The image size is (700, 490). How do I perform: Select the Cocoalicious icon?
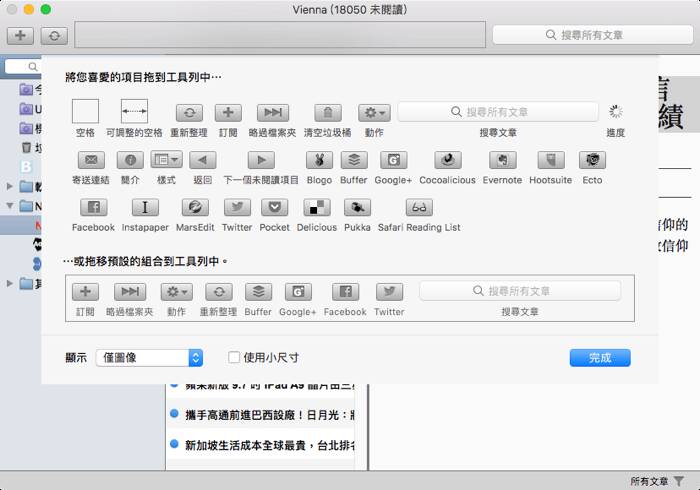tap(448, 160)
